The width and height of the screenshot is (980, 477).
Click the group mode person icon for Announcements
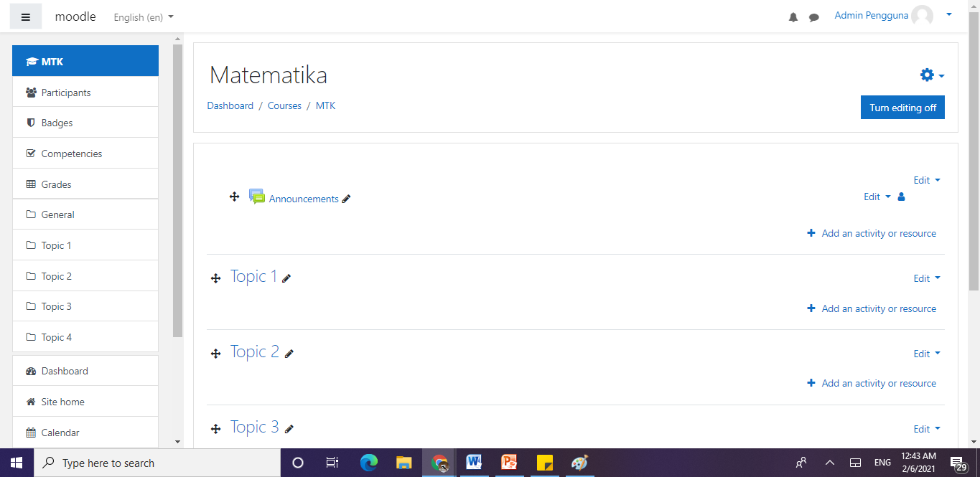click(902, 197)
